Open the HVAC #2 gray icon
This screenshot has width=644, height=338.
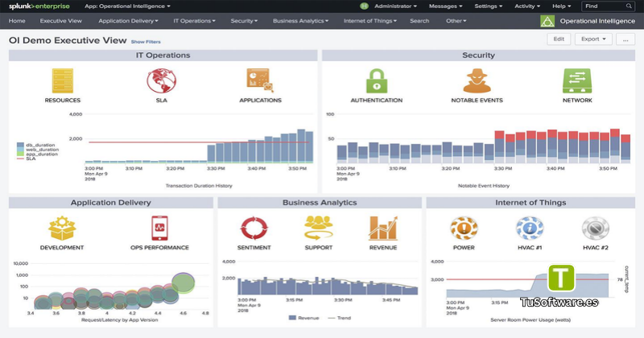(x=596, y=228)
